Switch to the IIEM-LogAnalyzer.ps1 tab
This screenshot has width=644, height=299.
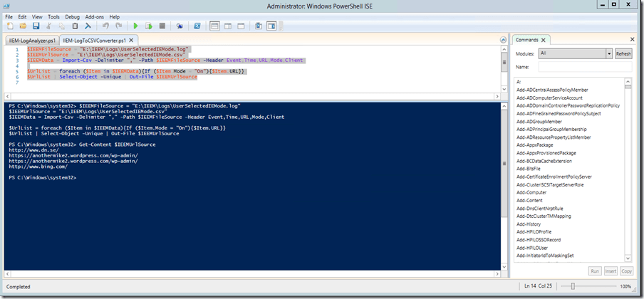[31, 41]
